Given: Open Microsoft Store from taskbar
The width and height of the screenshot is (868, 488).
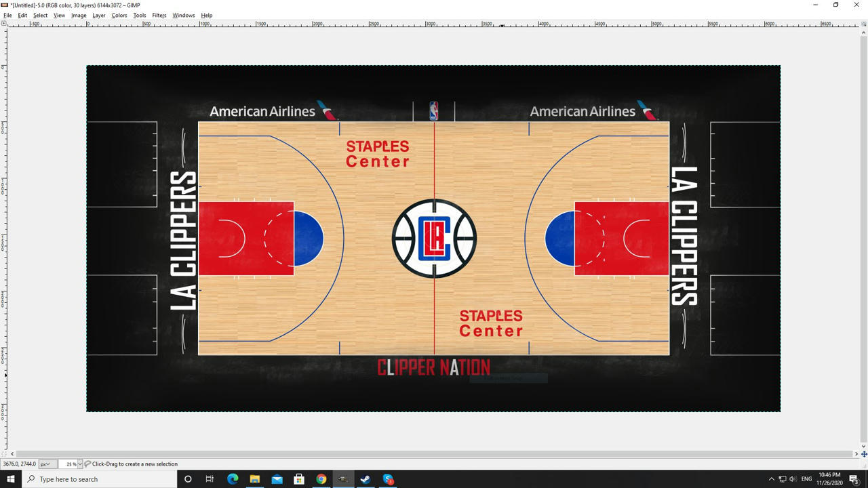Looking at the screenshot, I should pyautogui.click(x=299, y=479).
